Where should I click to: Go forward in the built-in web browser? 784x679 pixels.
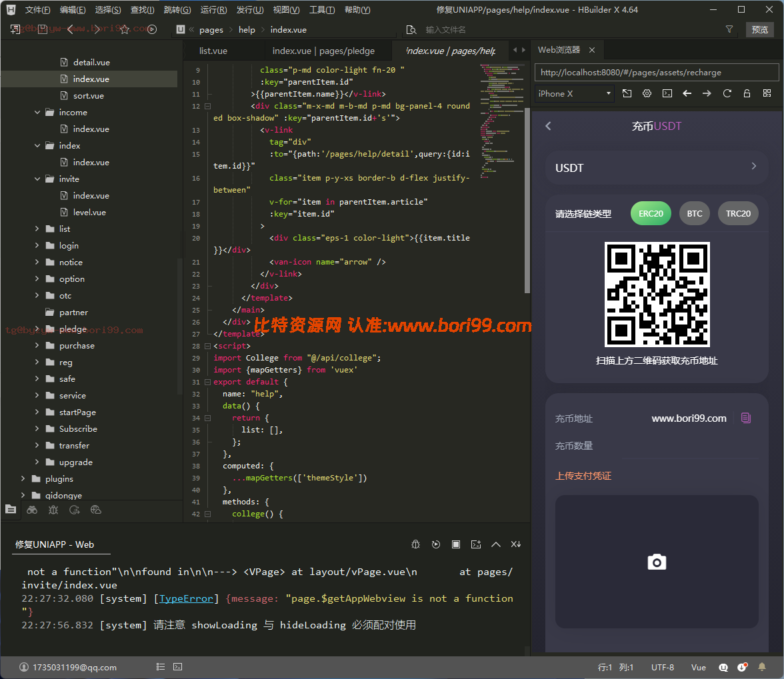click(x=707, y=93)
